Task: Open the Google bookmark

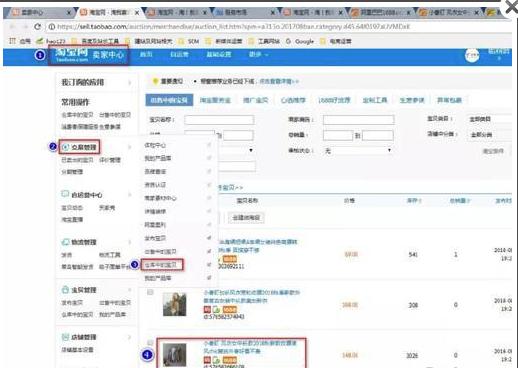Action: coord(300,41)
